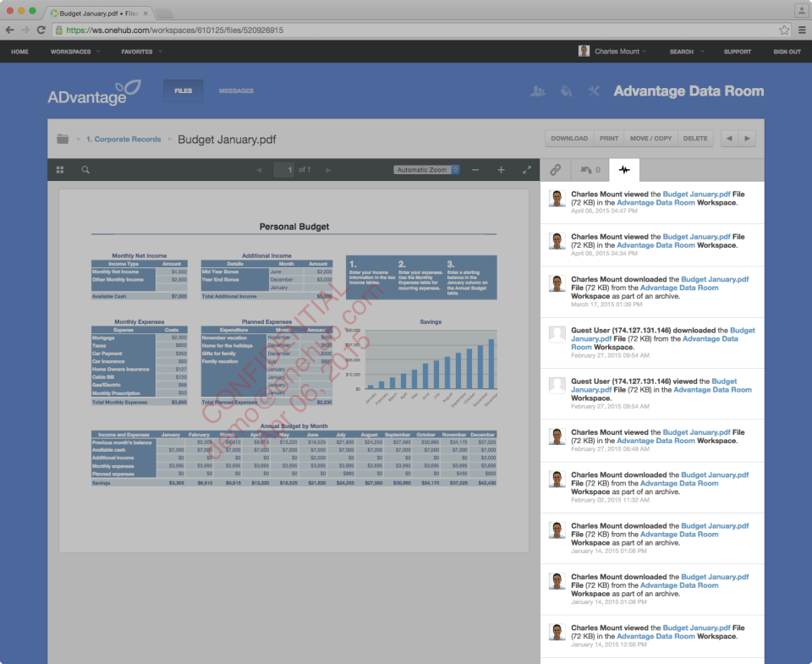This screenshot has height=664, width=812.
Task: Click the DOWNLOAD button
Action: 568,138
